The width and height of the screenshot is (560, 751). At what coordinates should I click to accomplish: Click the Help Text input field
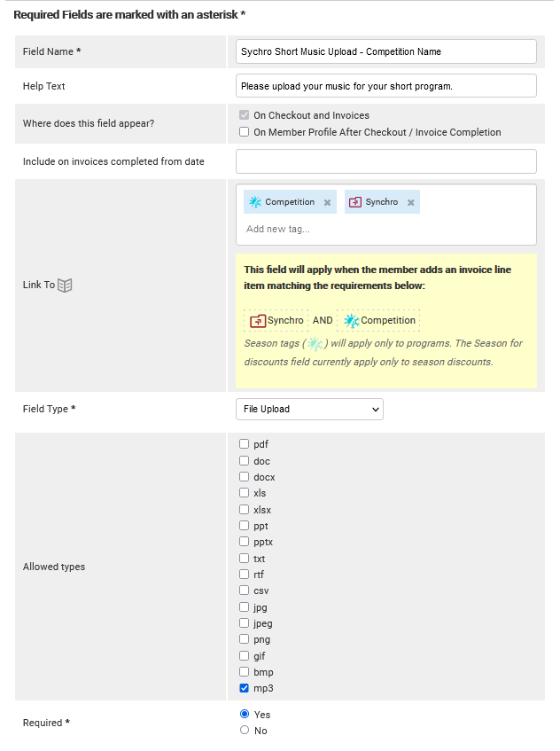coord(385,86)
